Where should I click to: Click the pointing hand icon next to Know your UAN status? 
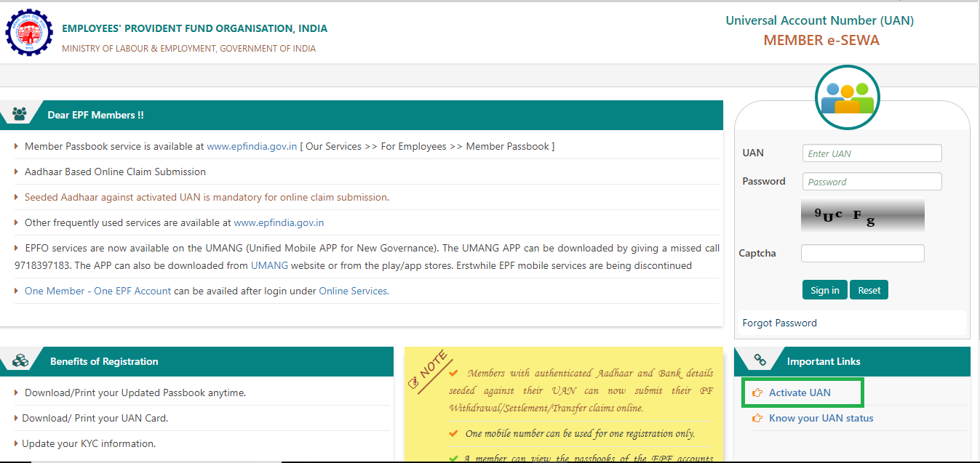(x=757, y=418)
